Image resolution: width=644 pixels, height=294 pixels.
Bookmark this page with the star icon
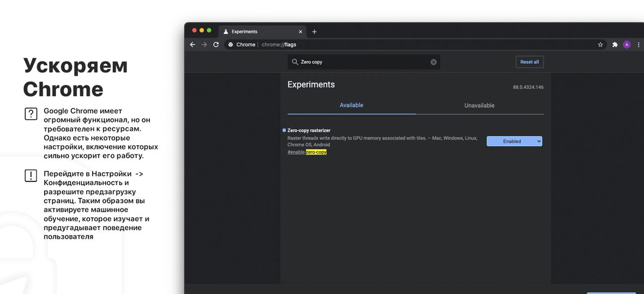click(x=601, y=45)
